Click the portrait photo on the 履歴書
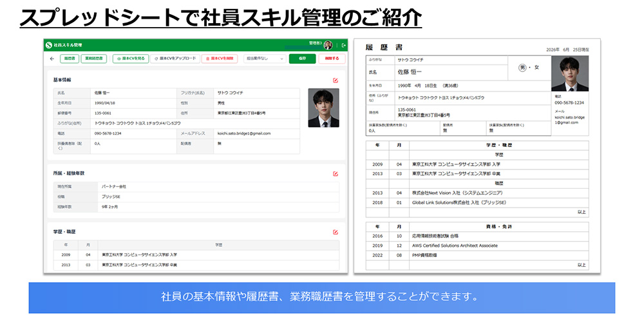The image size is (644, 317). tap(570, 73)
